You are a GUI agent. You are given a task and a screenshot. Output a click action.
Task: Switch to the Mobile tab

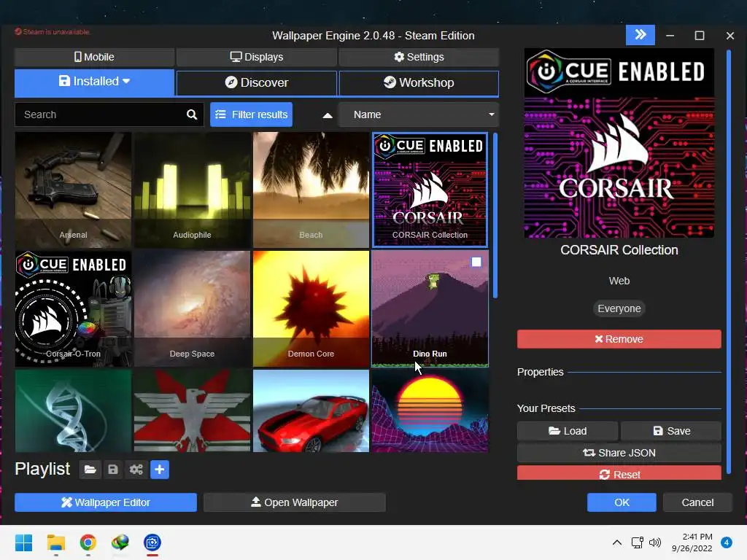tap(94, 57)
